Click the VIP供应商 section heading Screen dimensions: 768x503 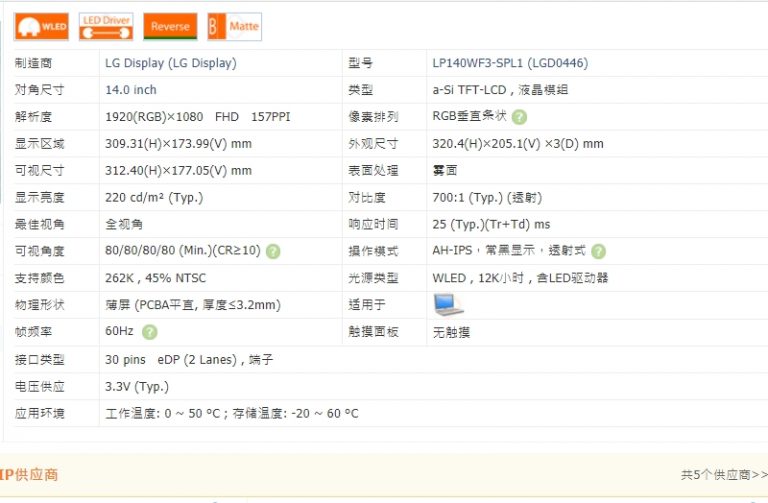coord(29,475)
